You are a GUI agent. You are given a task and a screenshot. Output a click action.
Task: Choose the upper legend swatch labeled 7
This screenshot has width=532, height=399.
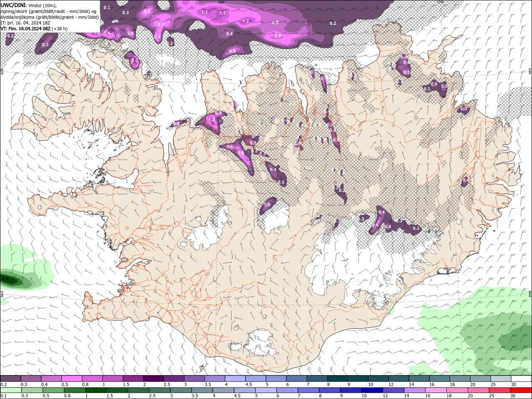316,379
